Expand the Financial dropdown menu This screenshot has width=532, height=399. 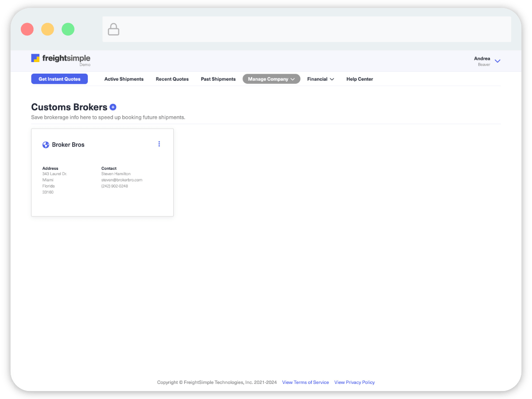coord(320,79)
